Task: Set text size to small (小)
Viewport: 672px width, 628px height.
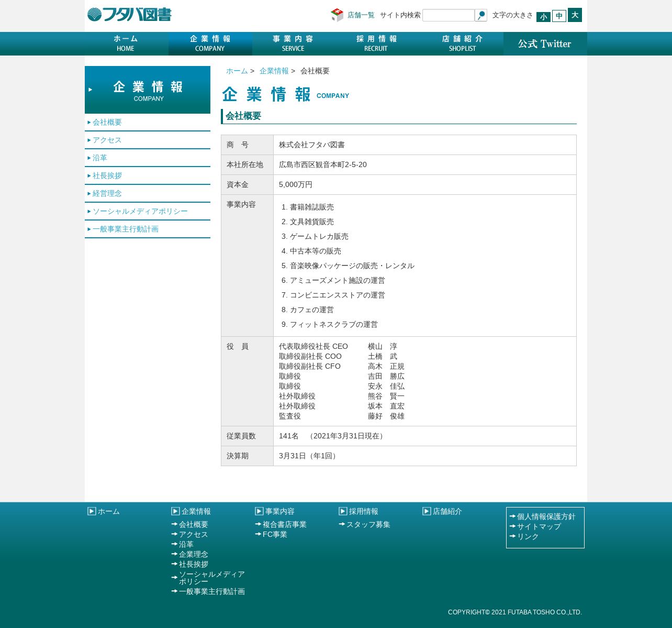Action: pyautogui.click(x=543, y=17)
